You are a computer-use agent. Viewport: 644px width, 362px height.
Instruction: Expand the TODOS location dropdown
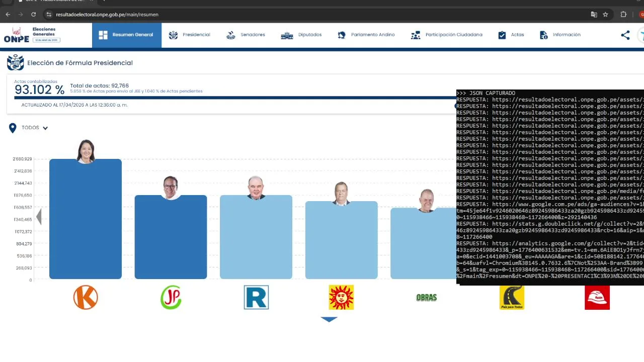click(35, 128)
